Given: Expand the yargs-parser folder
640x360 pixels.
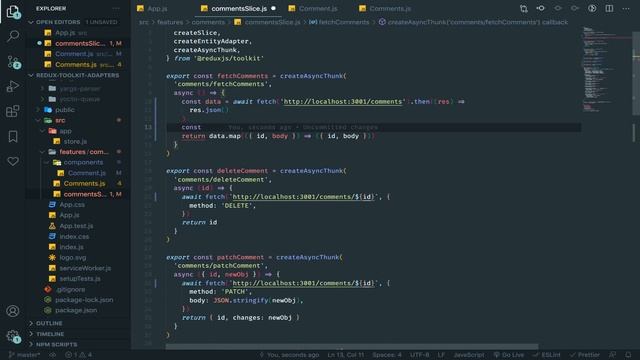Looking at the screenshot, I should pos(42,89).
